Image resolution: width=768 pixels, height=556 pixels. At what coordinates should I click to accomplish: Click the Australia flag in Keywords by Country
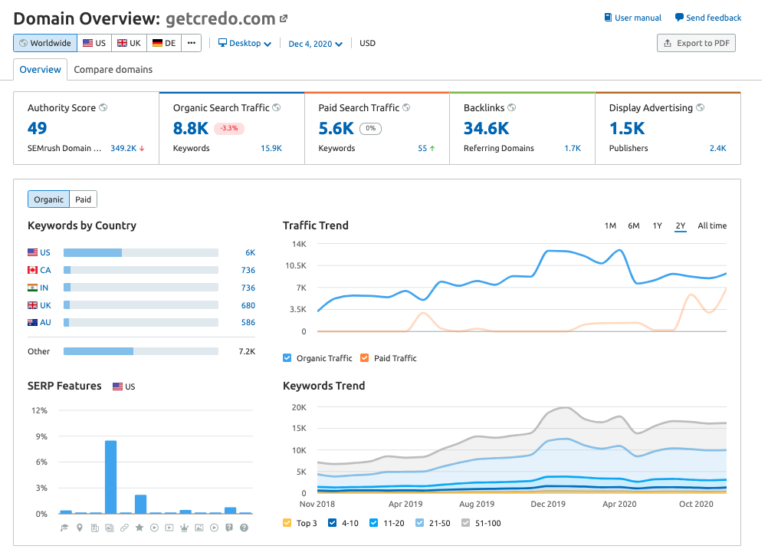pyautogui.click(x=32, y=322)
